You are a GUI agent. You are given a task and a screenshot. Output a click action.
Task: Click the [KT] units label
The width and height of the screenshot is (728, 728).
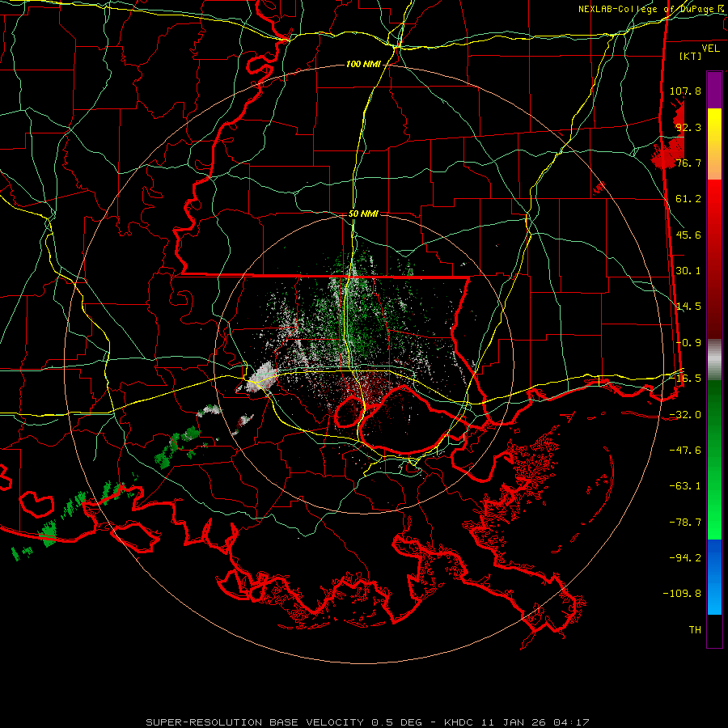[691, 56]
